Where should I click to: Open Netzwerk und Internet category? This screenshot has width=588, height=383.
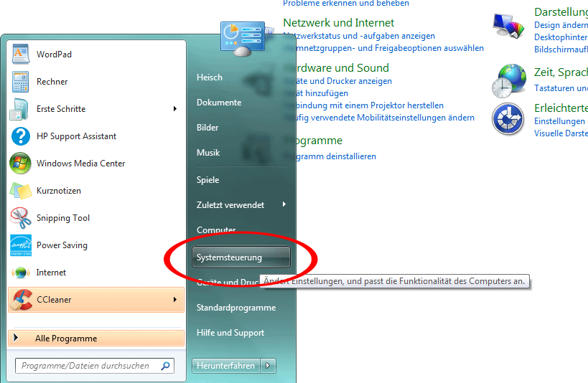(x=339, y=23)
